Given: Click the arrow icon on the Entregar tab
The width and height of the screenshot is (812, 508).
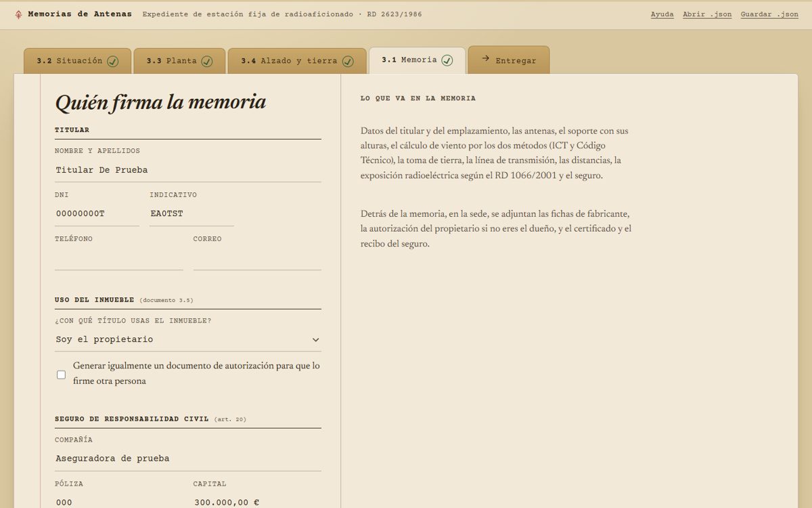Looking at the screenshot, I should click(x=485, y=59).
